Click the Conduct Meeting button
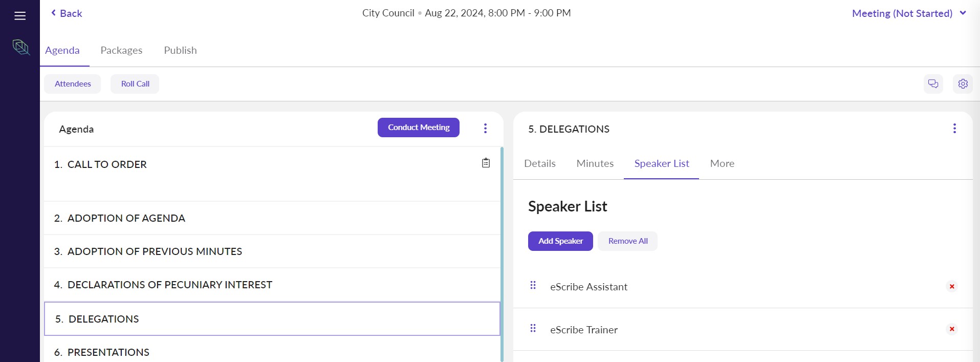This screenshot has width=980, height=362. (x=418, y=127)
